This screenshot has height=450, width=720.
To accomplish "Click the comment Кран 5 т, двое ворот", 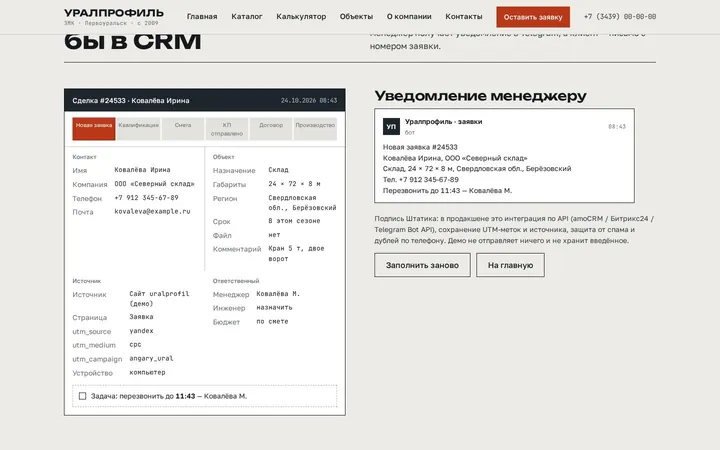I will 296,253.
